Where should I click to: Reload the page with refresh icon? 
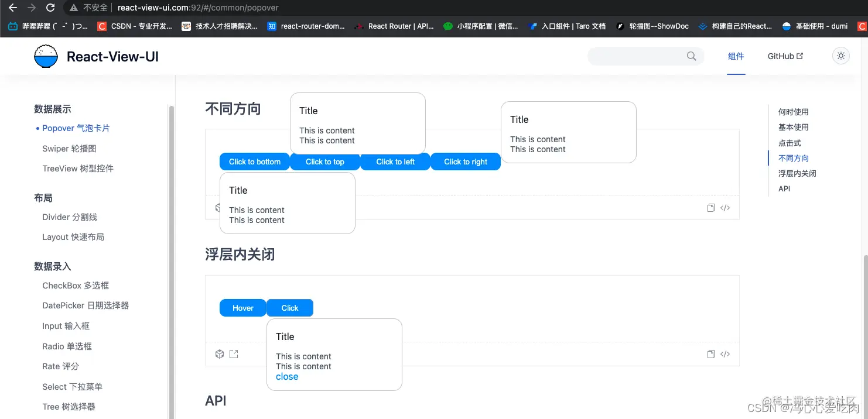(50, 8)
